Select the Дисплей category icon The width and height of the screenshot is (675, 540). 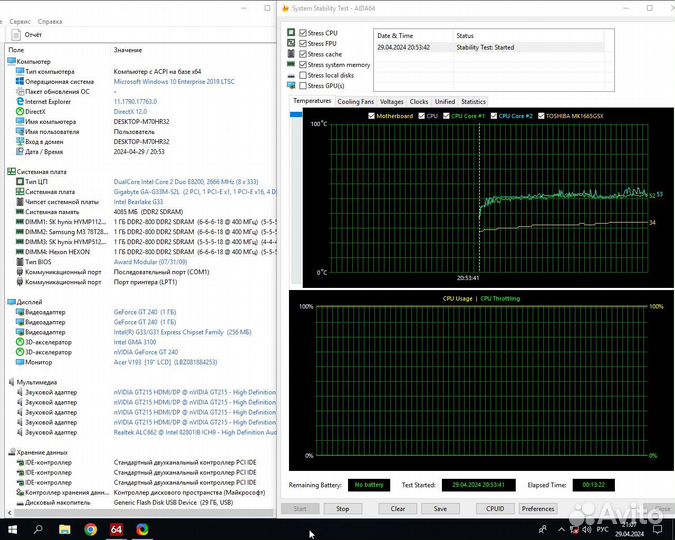click(12, 302)
